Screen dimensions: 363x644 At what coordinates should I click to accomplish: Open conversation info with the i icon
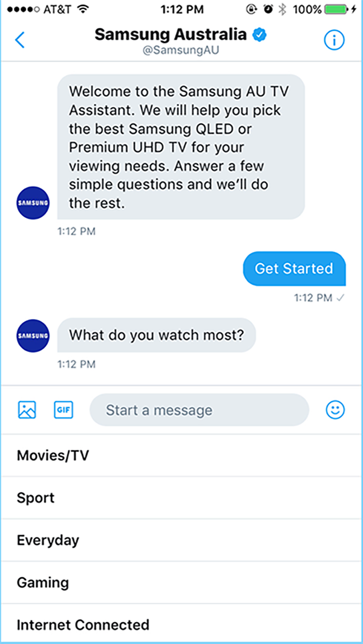click(x=334, y=40)
